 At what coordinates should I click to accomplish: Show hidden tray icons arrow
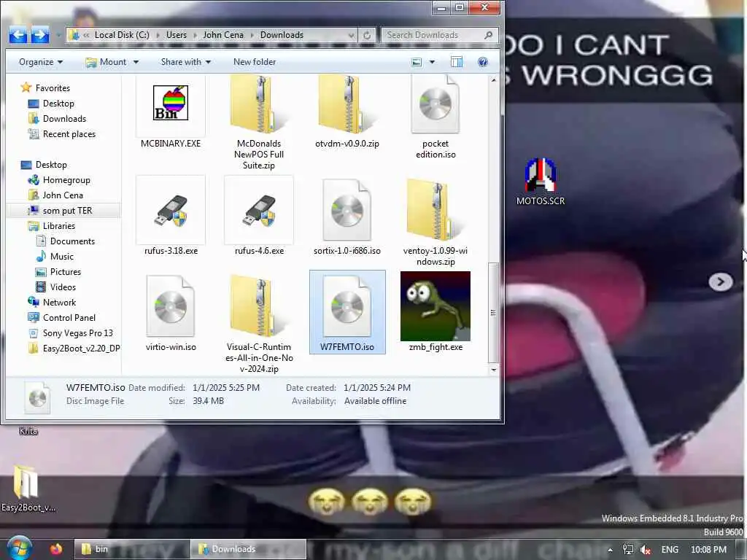611,550
